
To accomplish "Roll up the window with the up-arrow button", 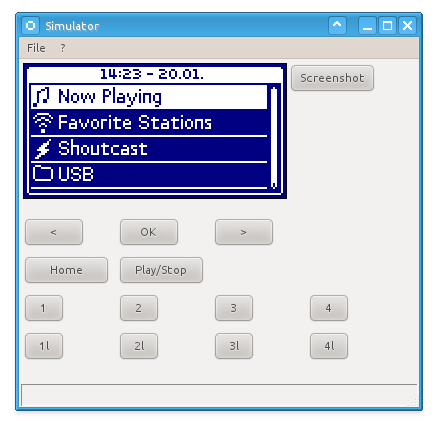I will [337, 26].
